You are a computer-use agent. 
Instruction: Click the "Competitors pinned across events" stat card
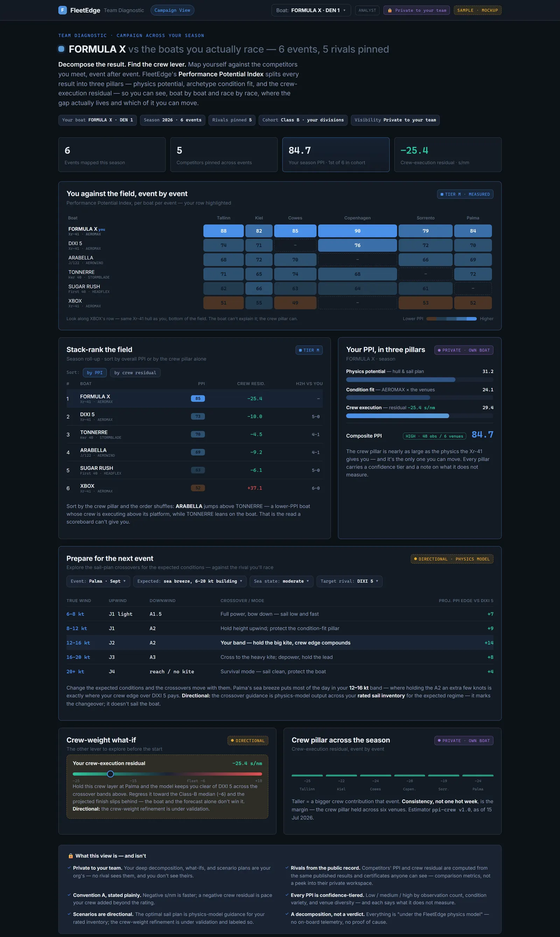[224, 155]
